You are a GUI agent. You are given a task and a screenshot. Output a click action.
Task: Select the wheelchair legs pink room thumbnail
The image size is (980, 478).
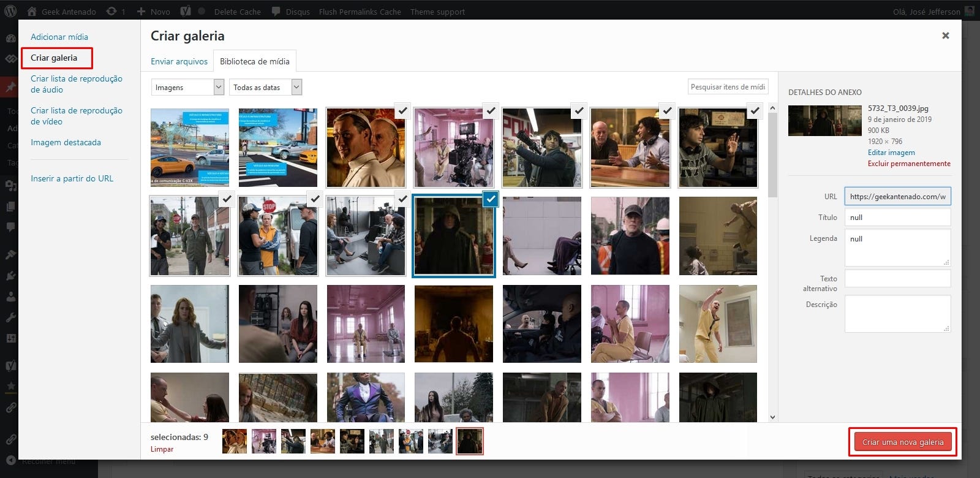(x=542, y=236)
